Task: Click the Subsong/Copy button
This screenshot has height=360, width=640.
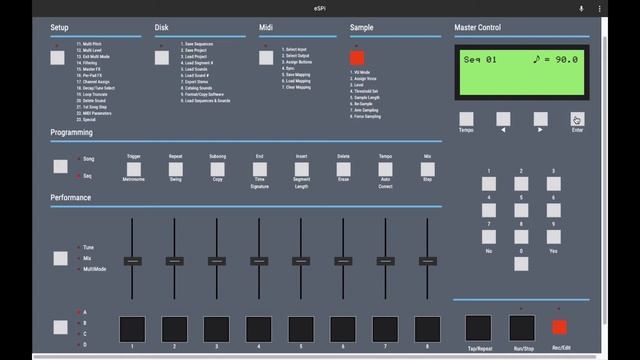Action: pyautogui.click(x=218, y=169)
